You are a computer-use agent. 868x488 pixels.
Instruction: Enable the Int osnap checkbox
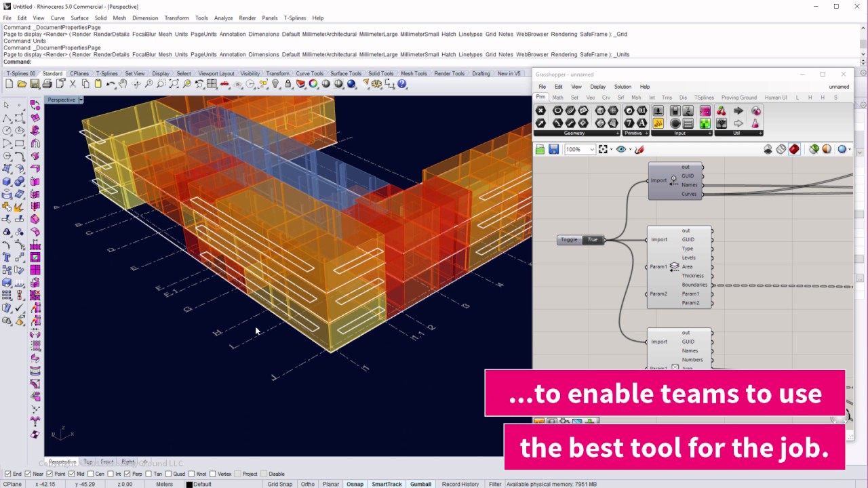[110, 474]
